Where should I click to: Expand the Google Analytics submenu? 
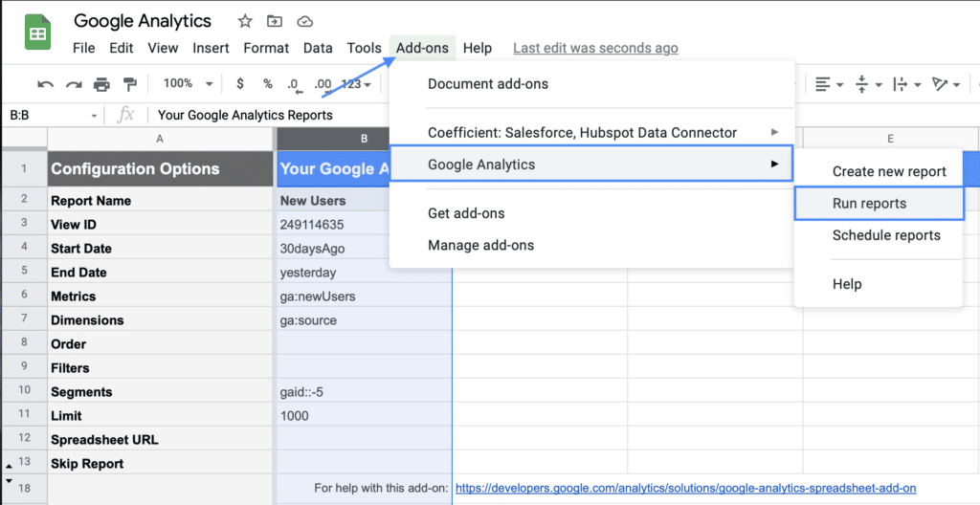(775, 165)
